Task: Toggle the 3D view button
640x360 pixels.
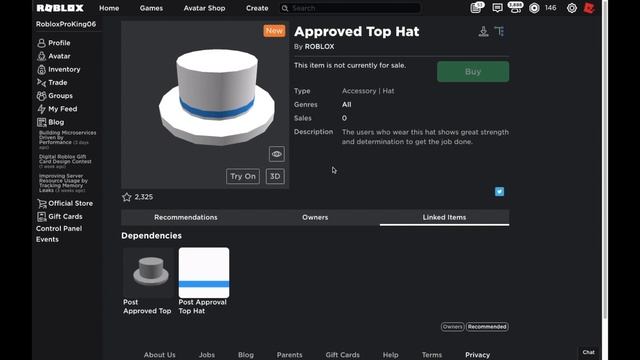Action: (x=275, y=176)
